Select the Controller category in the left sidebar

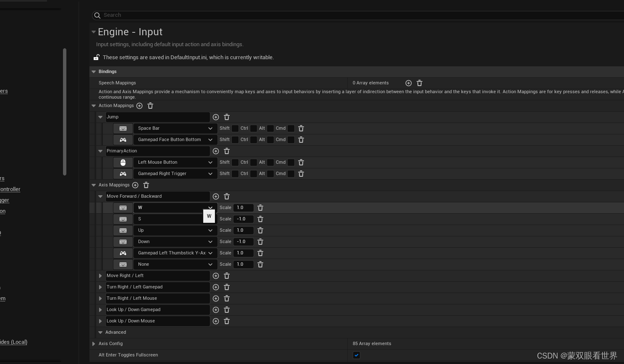tap(10, 189)
